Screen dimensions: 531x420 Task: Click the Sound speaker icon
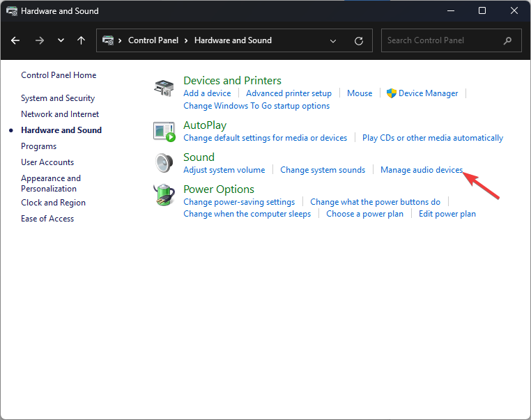[x=163, y=162]
